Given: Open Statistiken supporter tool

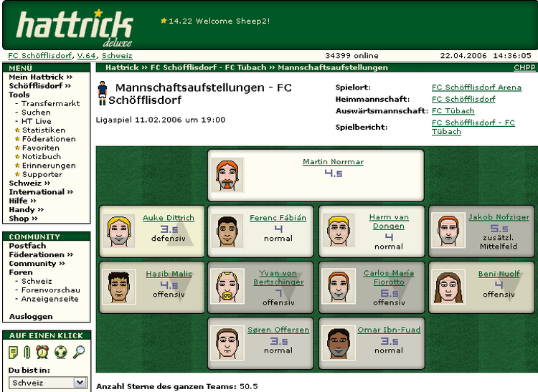Looking at the screenshot, I should tap(44, 130).
